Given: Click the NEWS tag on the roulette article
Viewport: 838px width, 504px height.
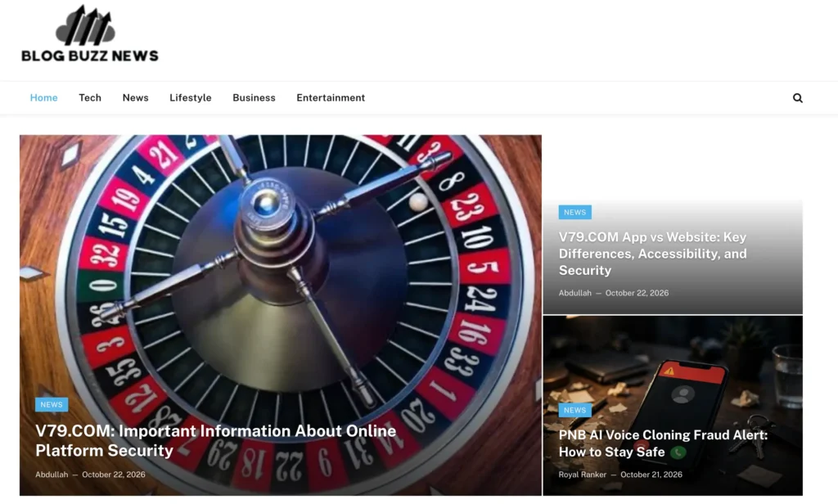Looking at the screenshot, I should [52, 404].
